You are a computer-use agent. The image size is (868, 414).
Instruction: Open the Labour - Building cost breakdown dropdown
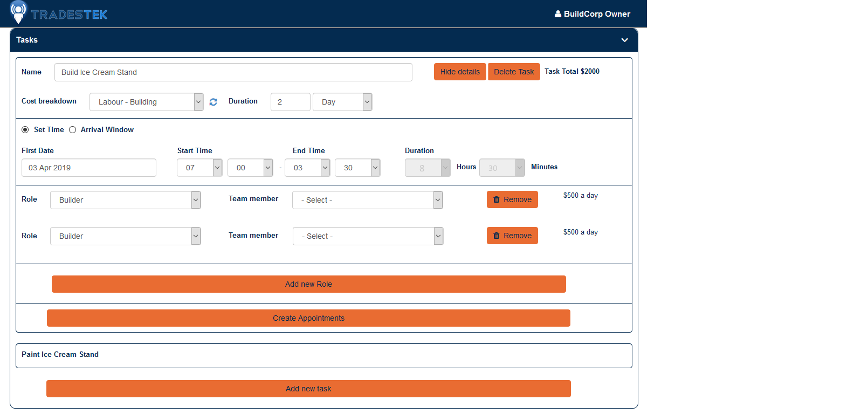pyautogui.click(x=146, y=102)
